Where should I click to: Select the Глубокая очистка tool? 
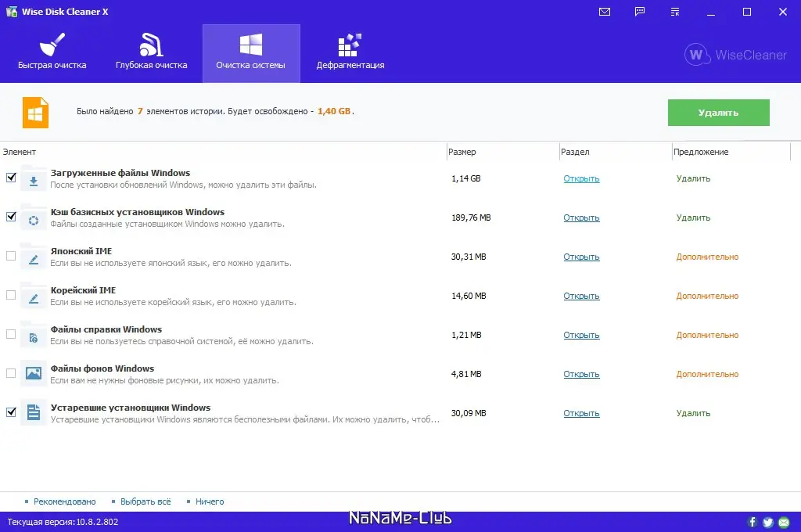point(150,52)
